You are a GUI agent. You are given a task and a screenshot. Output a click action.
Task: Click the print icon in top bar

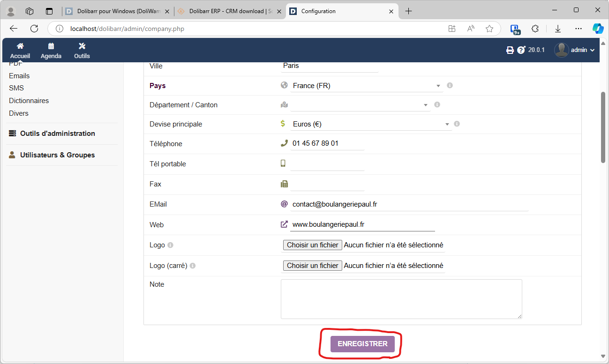pyautogui.click(x=510, y=50)
